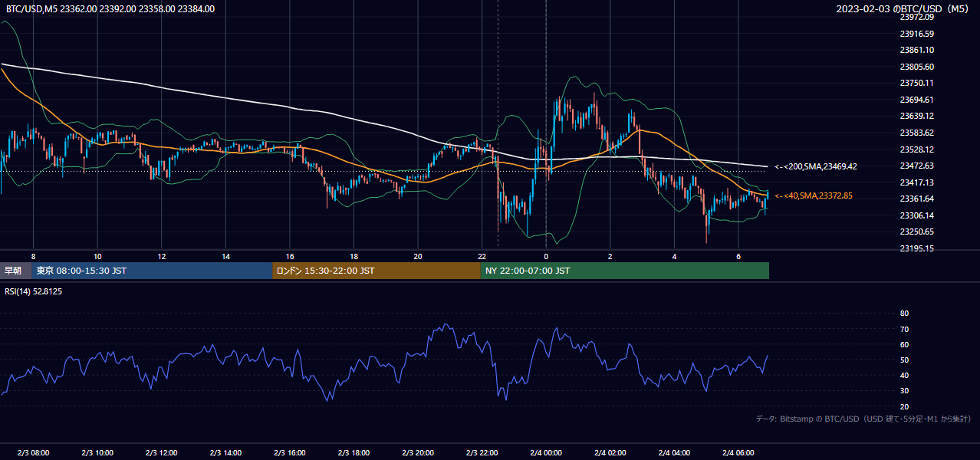The image size is (980, 460).
Task: Click price axis value 23694.61
Action: click(x=916, y=100)
